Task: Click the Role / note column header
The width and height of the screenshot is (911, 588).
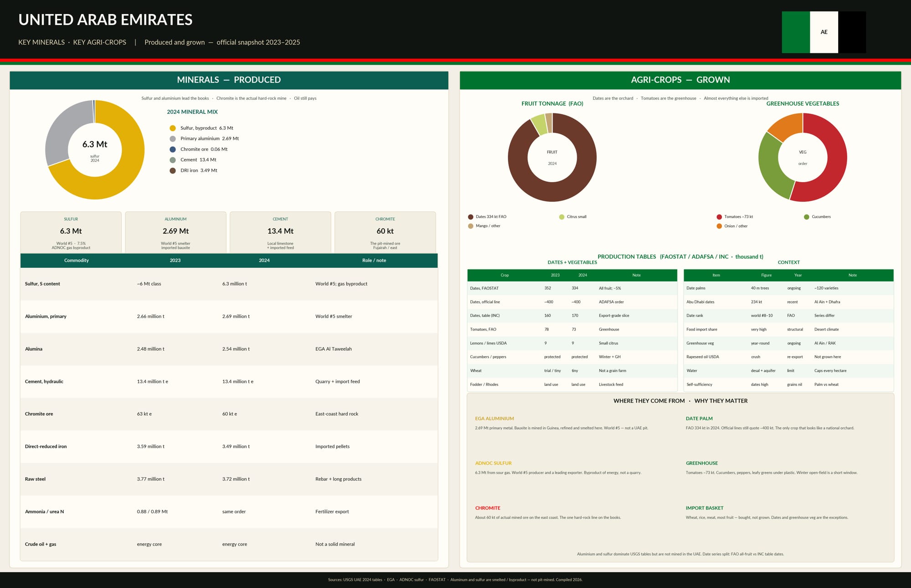Action: tap(374, 261)
